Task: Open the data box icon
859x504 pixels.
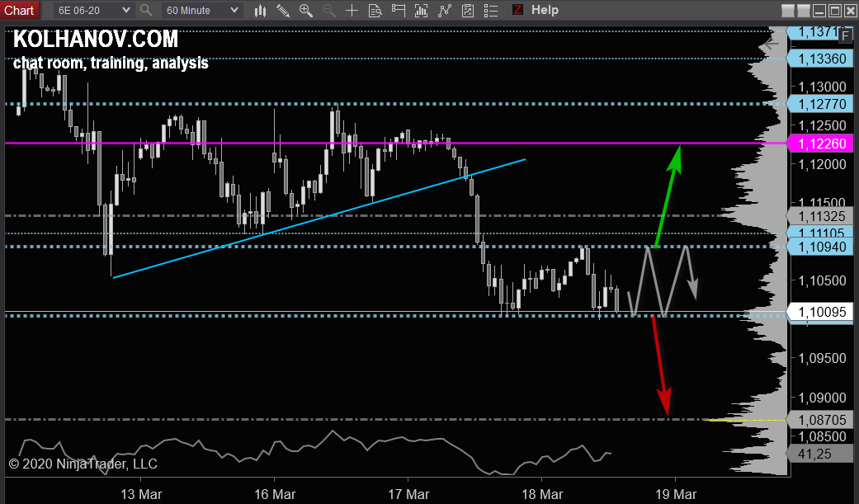Action: (x=375, y=11)
